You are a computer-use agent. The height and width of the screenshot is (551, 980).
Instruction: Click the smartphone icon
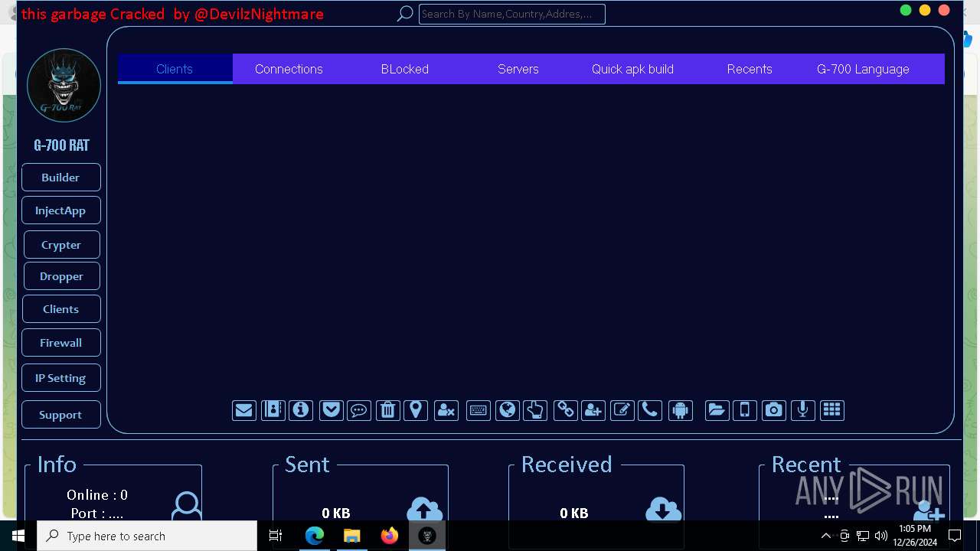pos(745,410)
